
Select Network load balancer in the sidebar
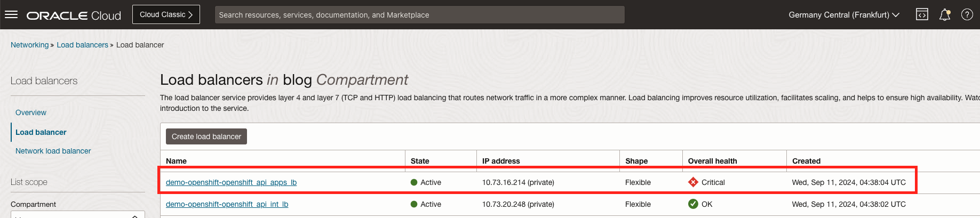[x=53, y=151]
